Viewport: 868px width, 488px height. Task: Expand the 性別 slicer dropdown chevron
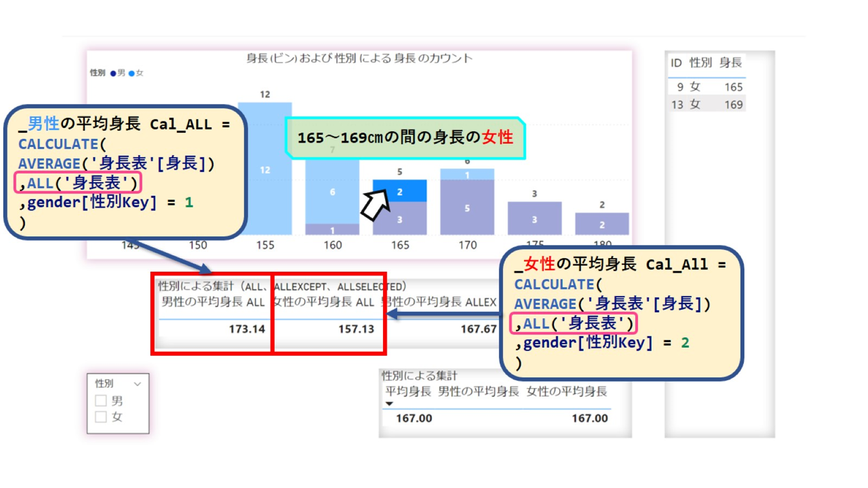[137, 384]
